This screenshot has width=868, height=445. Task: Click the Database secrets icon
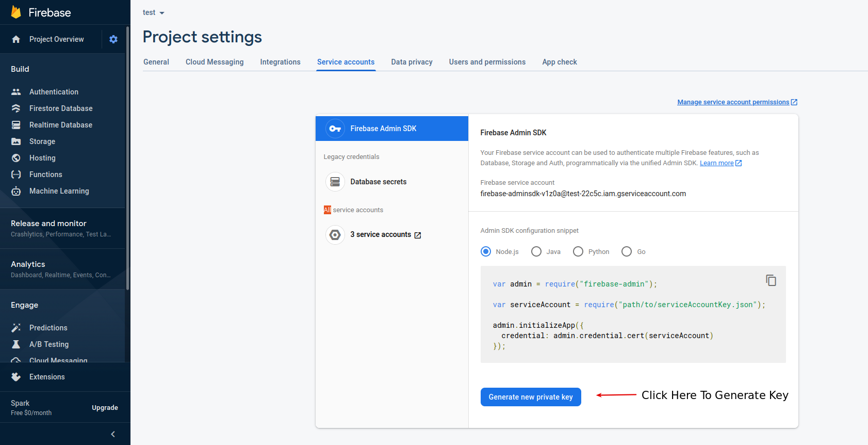335,182
